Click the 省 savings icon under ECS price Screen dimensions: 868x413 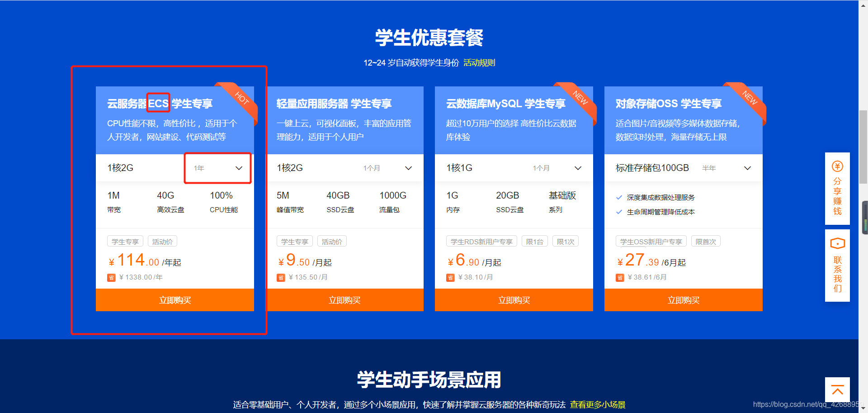coord(112,277)
